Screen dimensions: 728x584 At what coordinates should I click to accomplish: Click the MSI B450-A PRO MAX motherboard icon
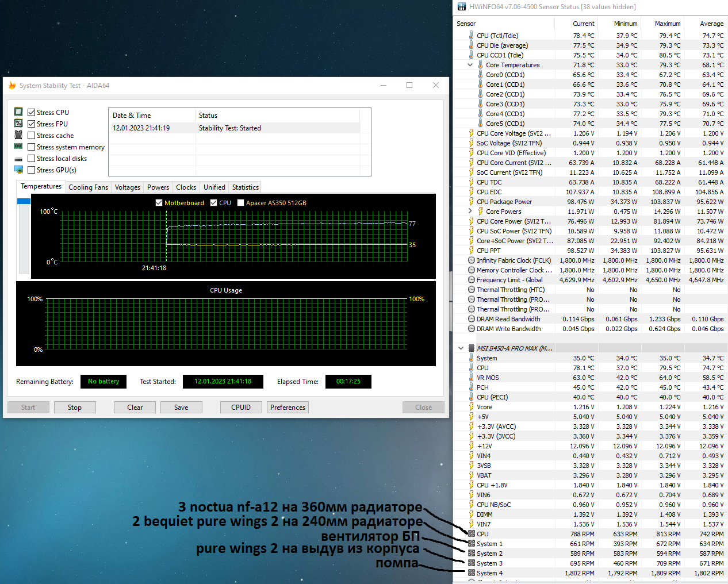472,348
